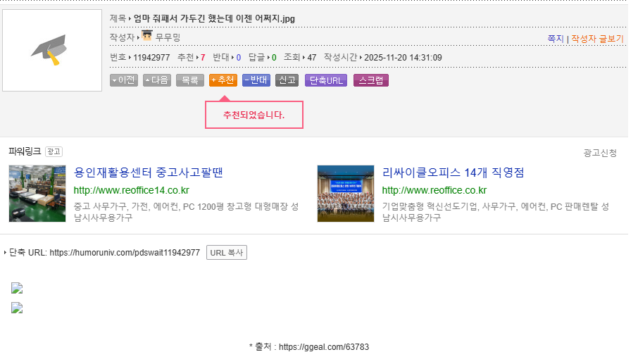This screenshot has width=638, height=364.
Task: Click the 반대 count value 0
Action: pos(239,58)
